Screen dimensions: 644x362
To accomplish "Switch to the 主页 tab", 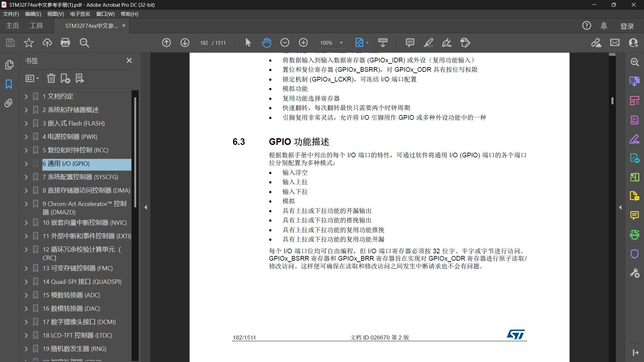I will point(12,25).
